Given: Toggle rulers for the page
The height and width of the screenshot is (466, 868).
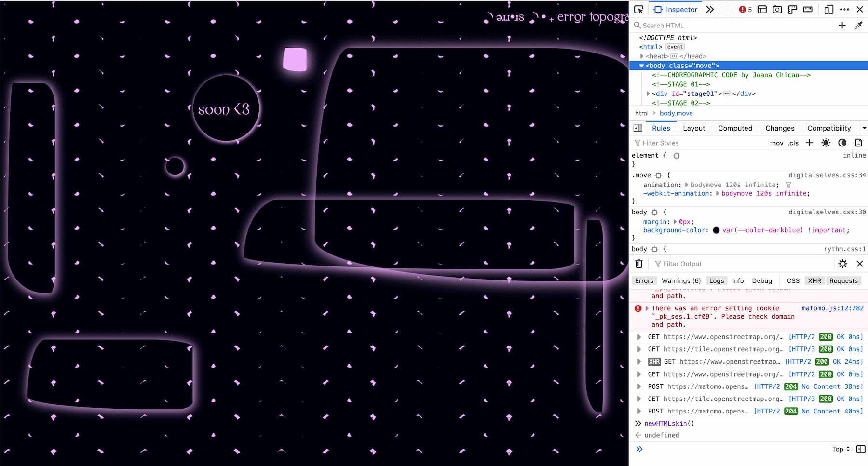Looking at the screenshot, I should [x=792, y=10].
